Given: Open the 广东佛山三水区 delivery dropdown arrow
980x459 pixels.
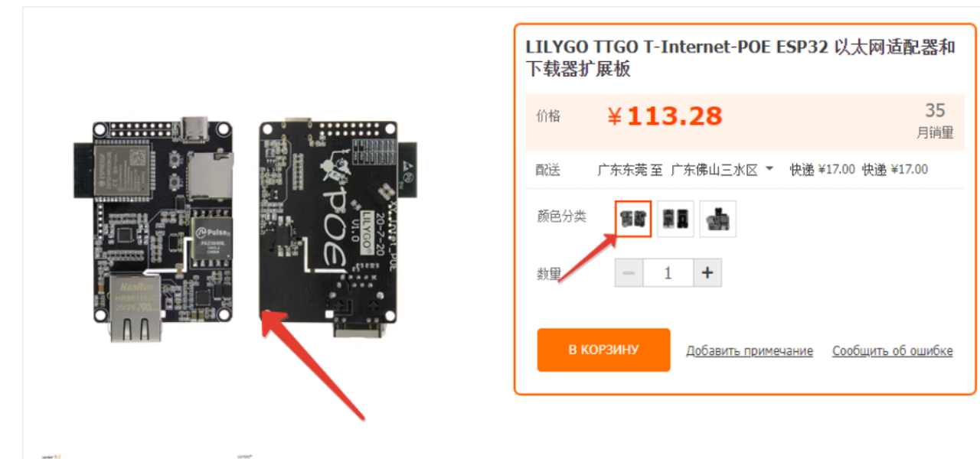Looking at the screenshot, I should tap(769, 169).
